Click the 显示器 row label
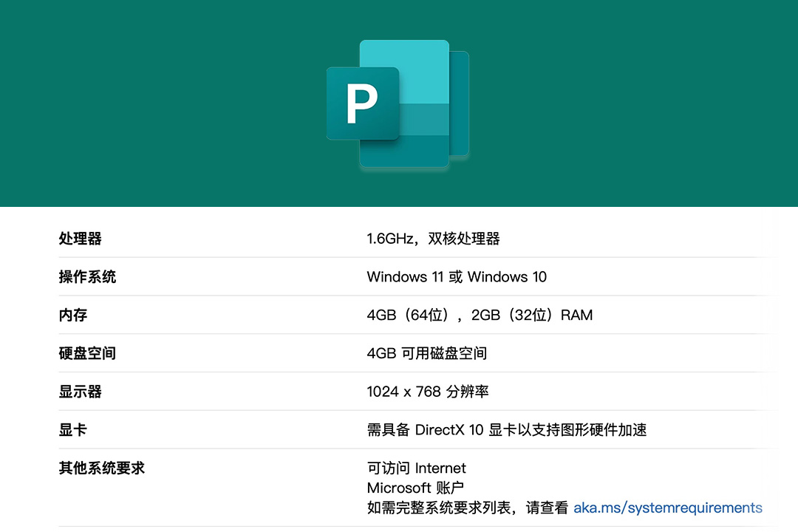The height and width of the screenshot is (532, 798). pos(81,392)
